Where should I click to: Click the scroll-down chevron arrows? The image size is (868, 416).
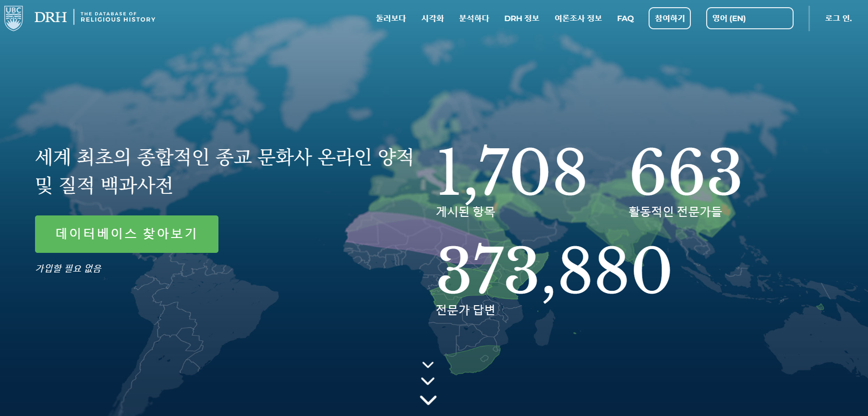click(428, 382)
